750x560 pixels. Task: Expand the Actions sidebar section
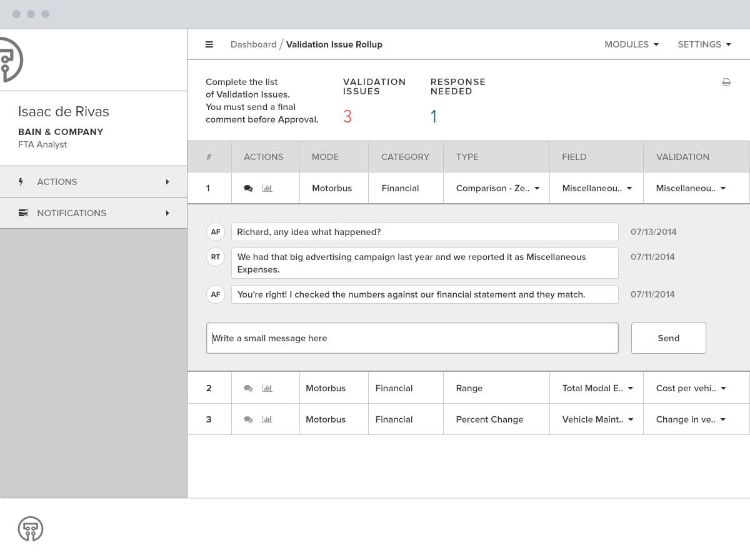click(94, 182)
